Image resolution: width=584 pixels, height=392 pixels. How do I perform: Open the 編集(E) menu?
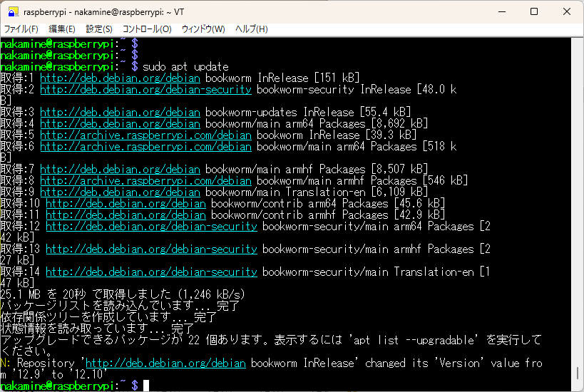(x=61, y=29)
